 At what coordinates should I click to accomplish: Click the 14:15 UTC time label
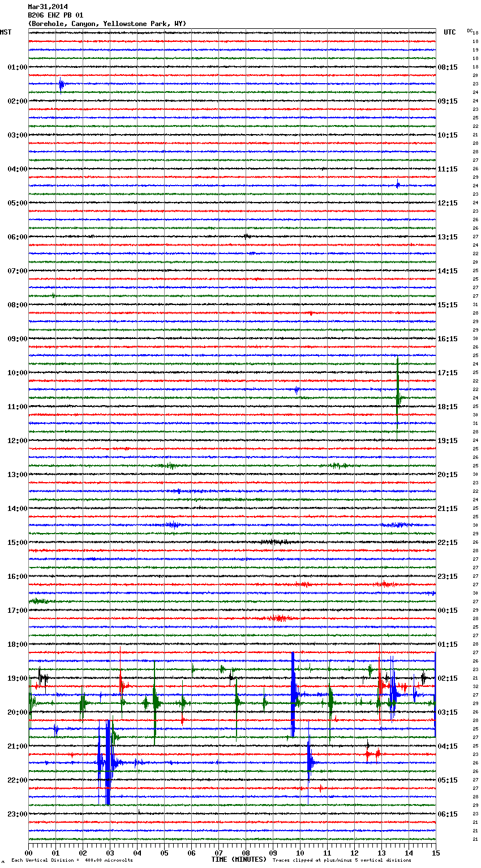448,271
